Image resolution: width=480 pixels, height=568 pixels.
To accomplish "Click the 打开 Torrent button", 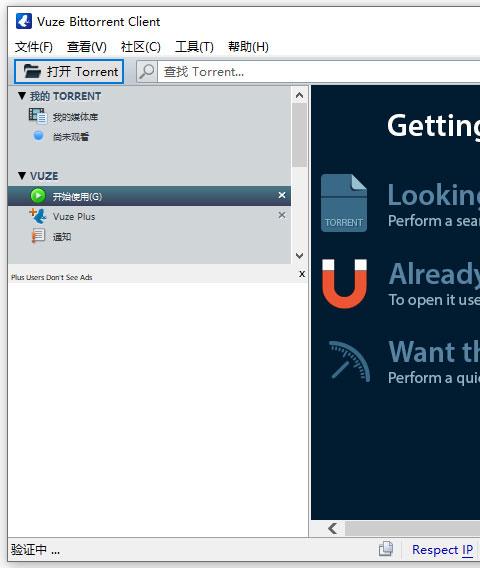I will (69, 71).
